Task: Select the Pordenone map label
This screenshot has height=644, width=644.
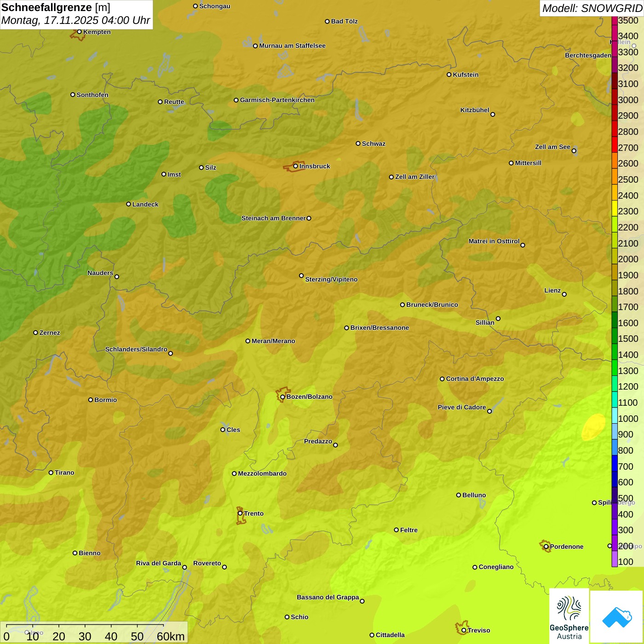Action: 567,546
